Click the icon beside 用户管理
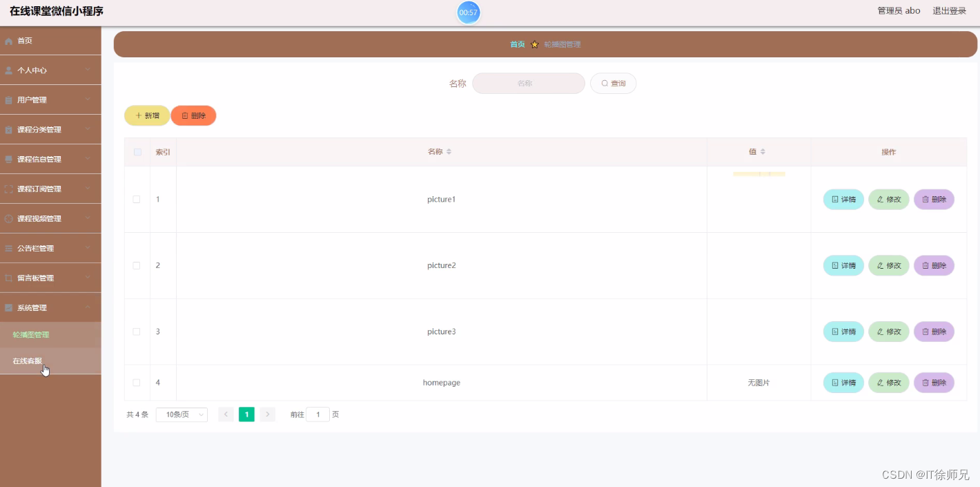980x487 pixels. 9,100
